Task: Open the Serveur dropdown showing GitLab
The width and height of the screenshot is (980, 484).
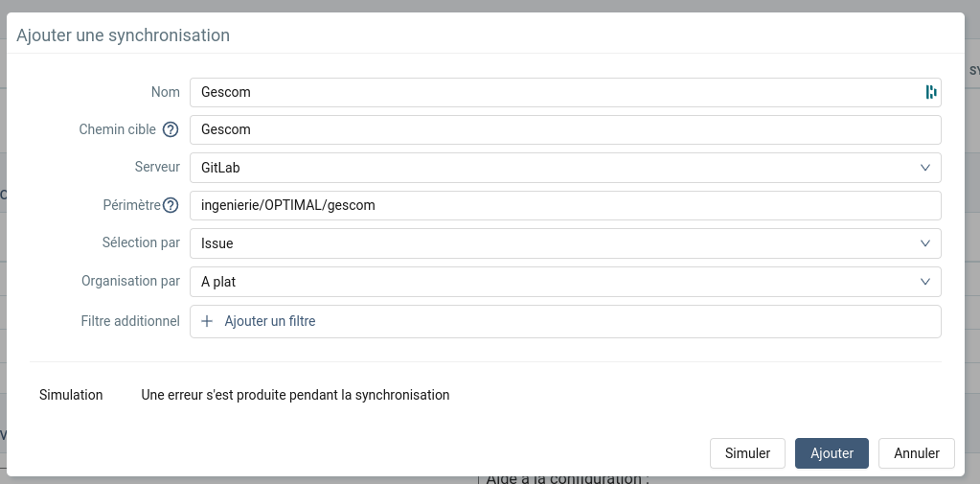Action: tap(565, 168)
